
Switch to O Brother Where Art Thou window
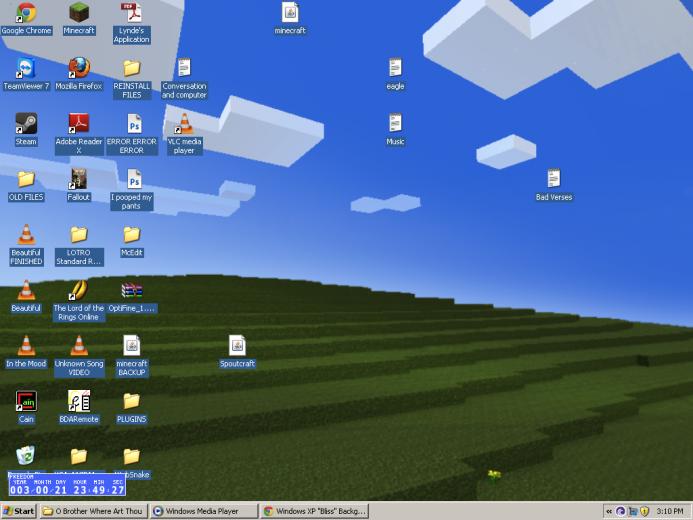[93, 511]
